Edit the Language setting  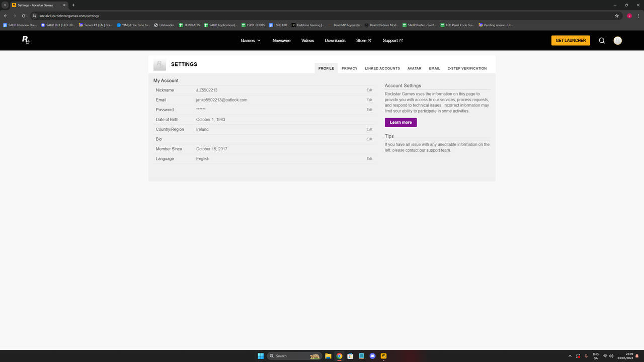click(369, 159)
